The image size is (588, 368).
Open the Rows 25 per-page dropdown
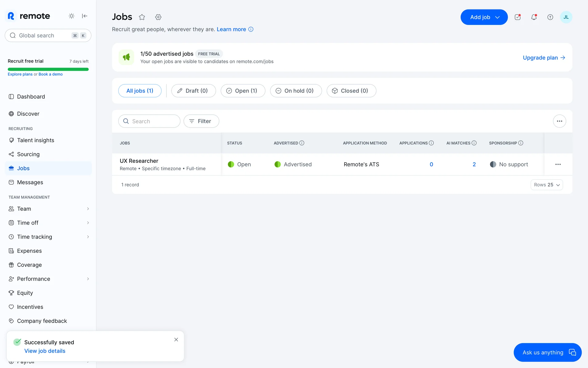tap(547, 185)
